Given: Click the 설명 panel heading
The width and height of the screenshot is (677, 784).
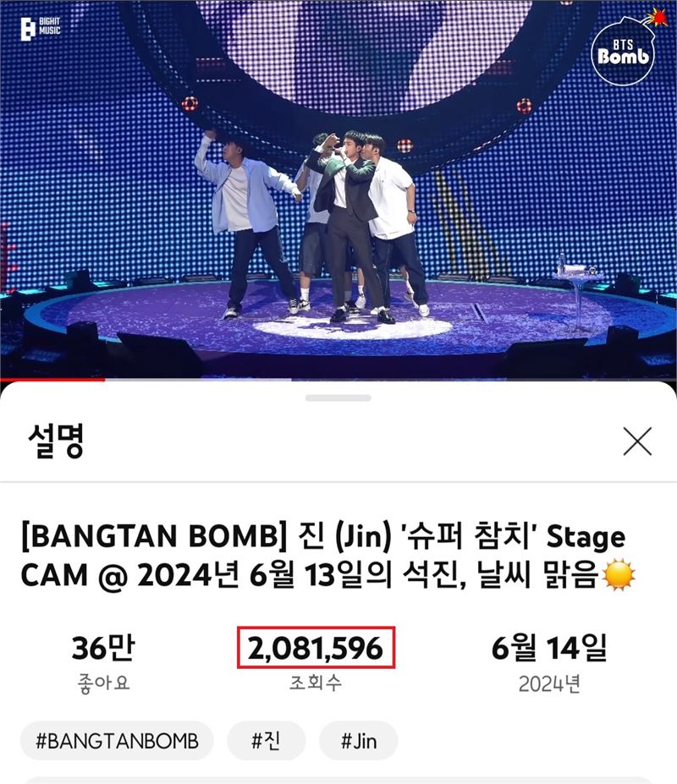Looking at the screenshot, I should coord(56,441).
